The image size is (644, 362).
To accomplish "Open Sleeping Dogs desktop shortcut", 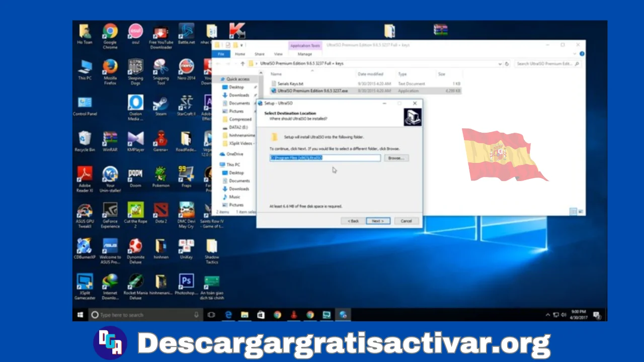I will (x=135, y=72).
